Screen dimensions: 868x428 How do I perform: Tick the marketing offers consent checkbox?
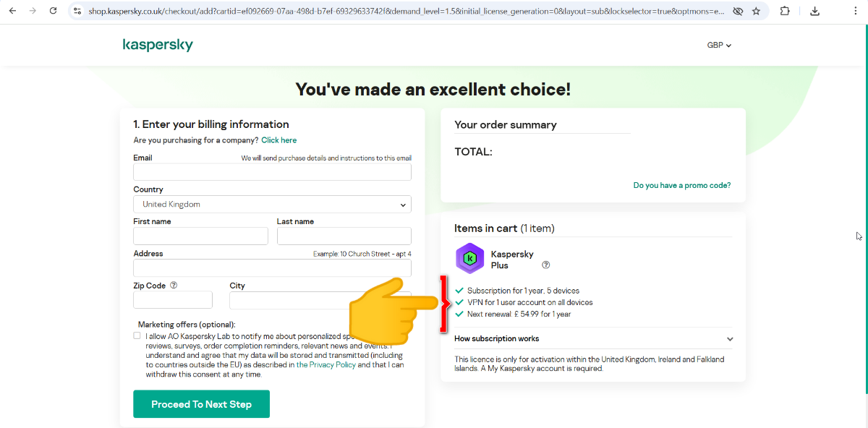[x=137, y=335]
